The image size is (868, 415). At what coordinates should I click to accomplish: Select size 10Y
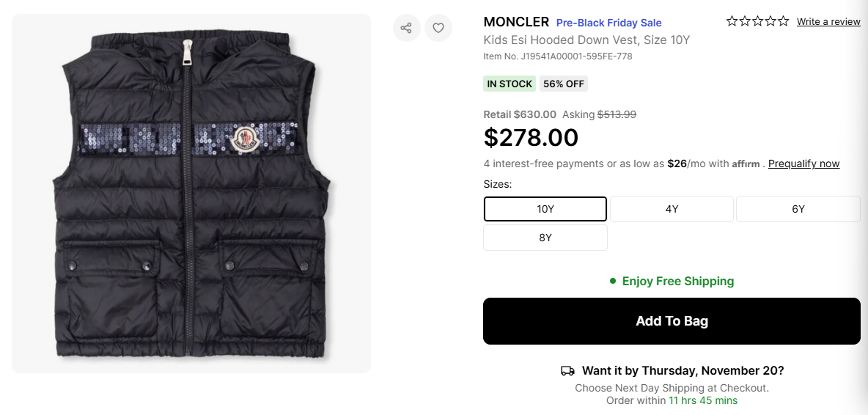tap(545, 209)
